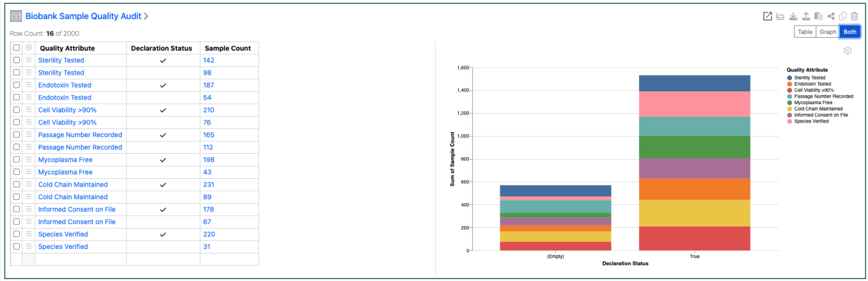Screen dimensions: 868x281
Task: Expand the chevron after the audit title
Action: tap(146, 17)
